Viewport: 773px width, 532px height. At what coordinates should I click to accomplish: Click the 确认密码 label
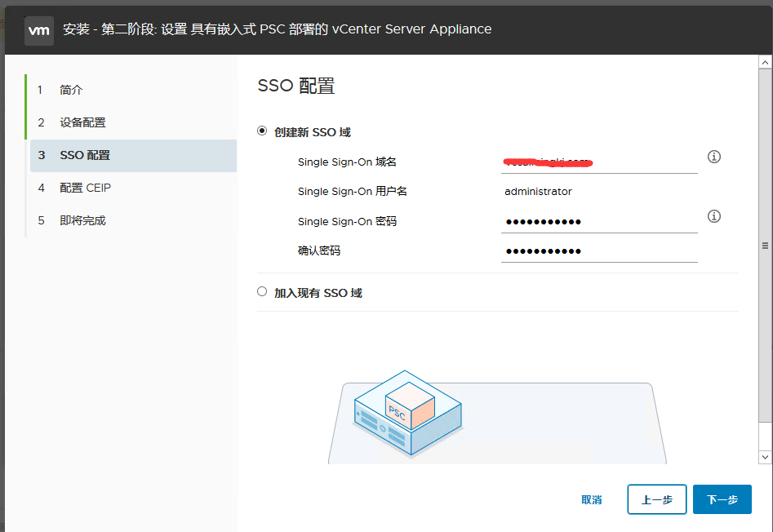(319, 250)
